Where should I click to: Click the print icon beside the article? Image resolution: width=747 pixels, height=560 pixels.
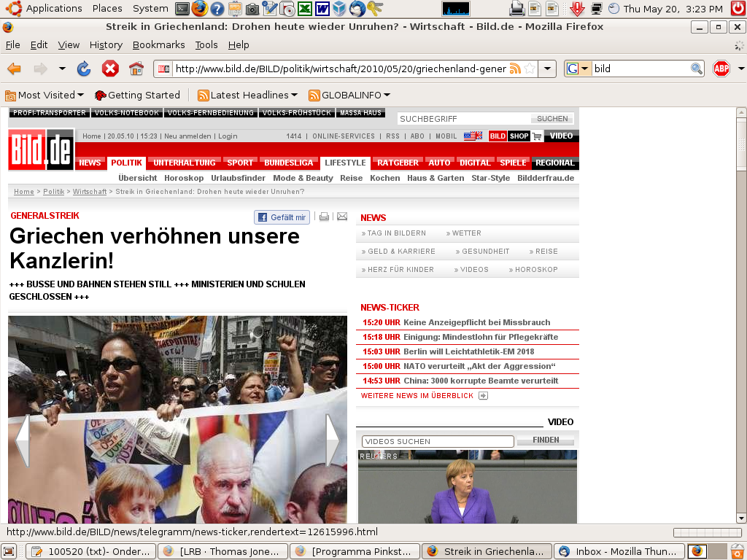(324, 217)
